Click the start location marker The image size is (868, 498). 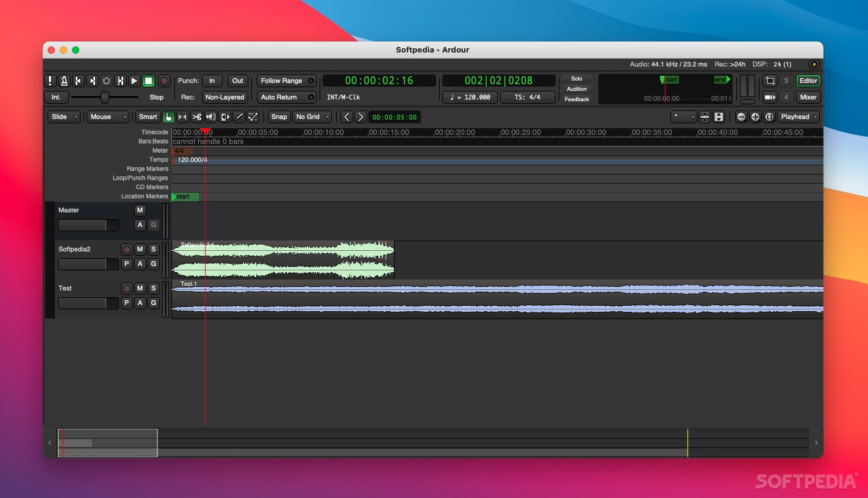pos(185,197)
